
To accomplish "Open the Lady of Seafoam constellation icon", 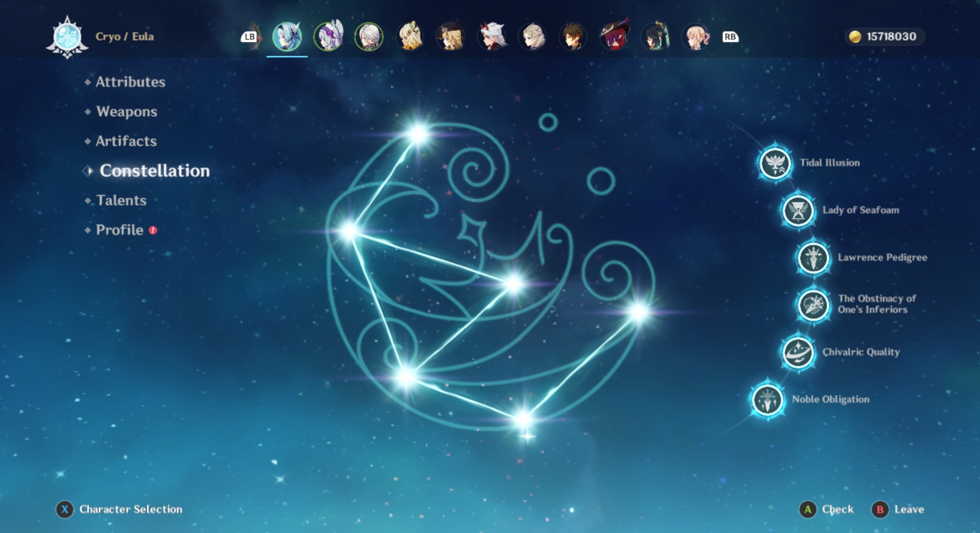I will pos(798,210).
